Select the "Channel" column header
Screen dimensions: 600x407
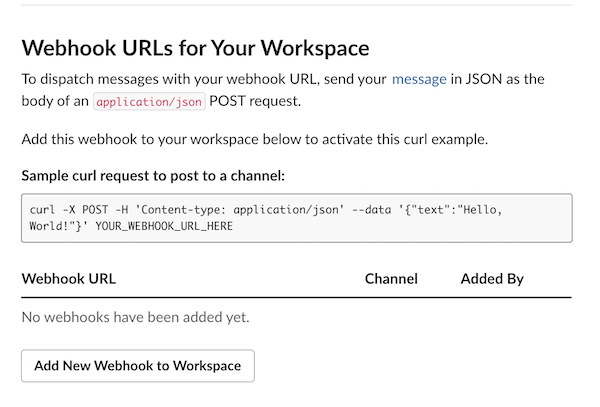click(x=391, y=279)
